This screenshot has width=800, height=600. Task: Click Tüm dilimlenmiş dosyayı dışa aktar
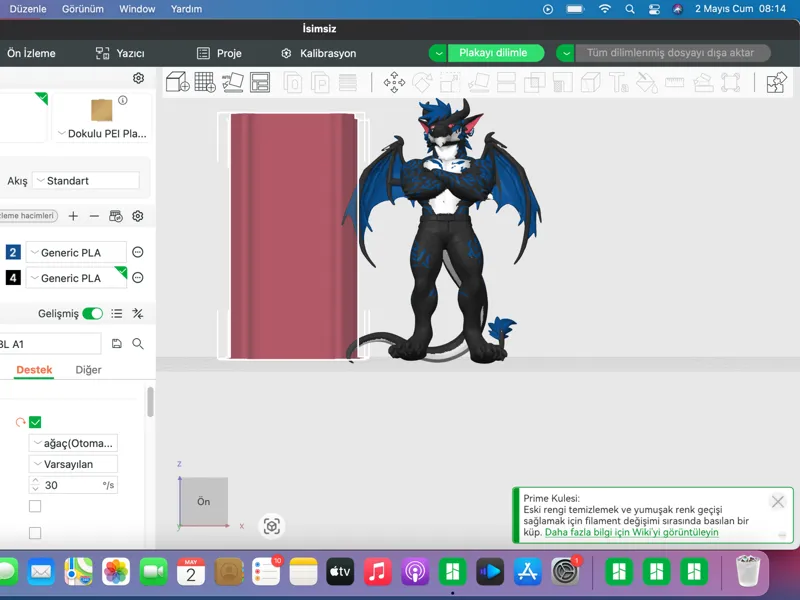[673, 53]
